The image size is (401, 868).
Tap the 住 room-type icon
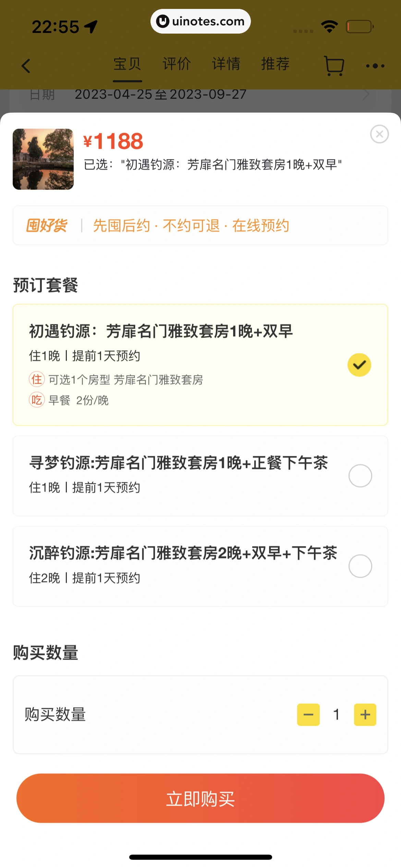tap(37, 379)
